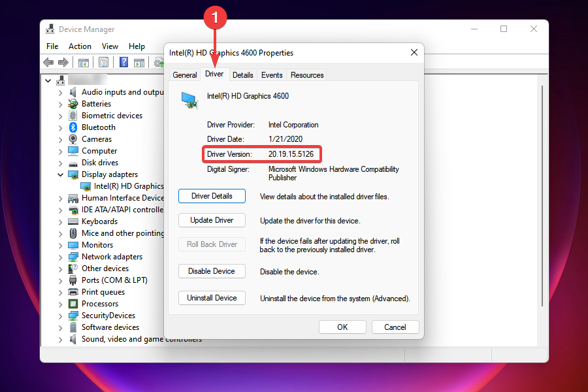588x392 pixels.
Task: Select the IDE ATA/ATAPI controllers tree item
Action: [122, 210]
